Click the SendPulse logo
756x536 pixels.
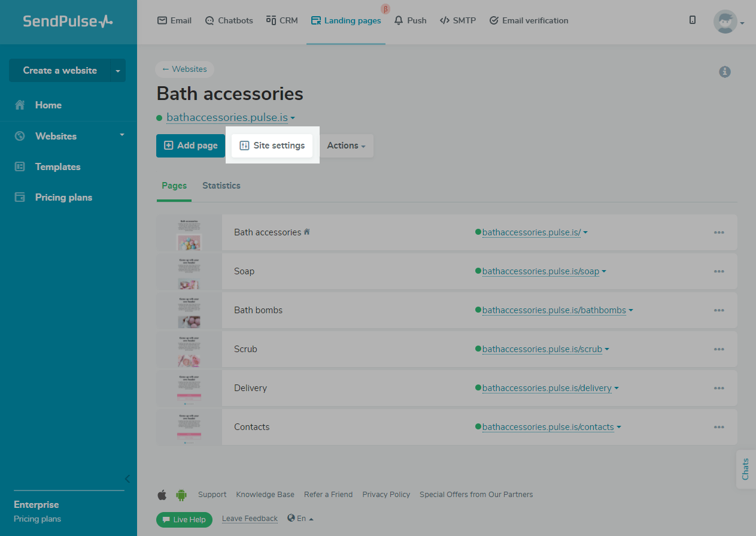68,22
